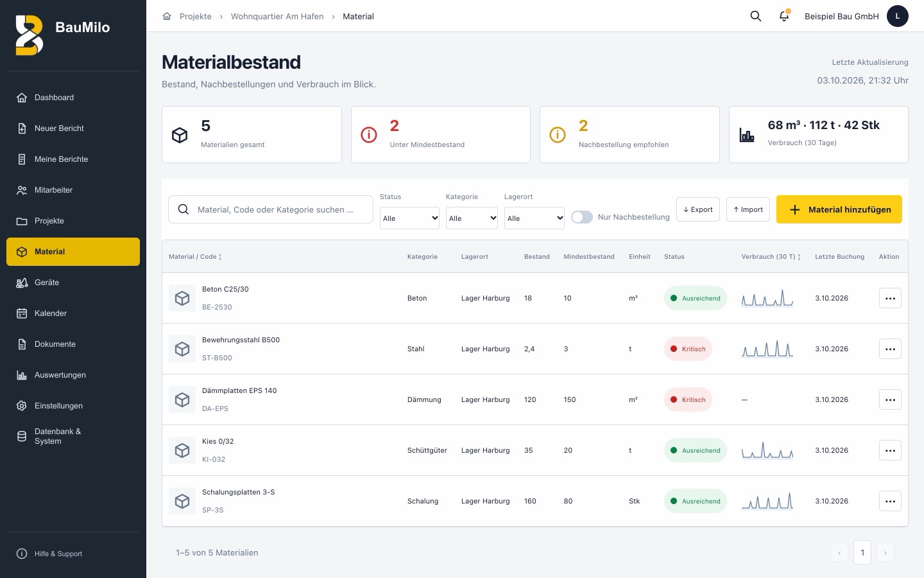Image resolution: width=924 pixels, height=578 pixels.
Task: Open Neuer Bericht in sidebar
Action: (73, 128)
